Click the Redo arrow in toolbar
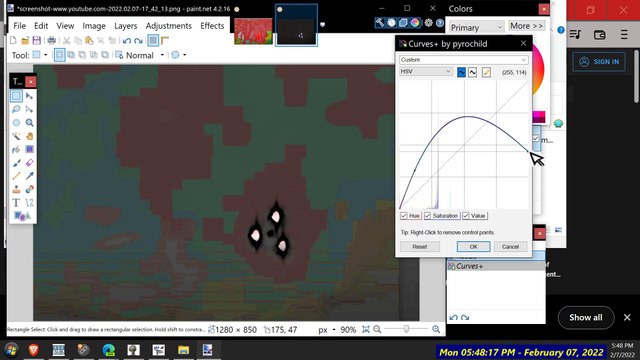Viewport: 640px width, 360px height. (x=138, y=40)
